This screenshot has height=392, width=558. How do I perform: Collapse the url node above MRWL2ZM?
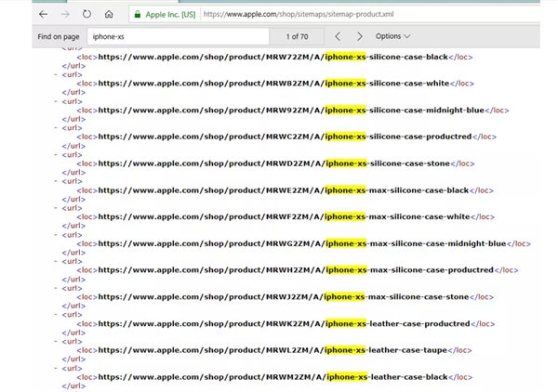click(x=56, y=343)
